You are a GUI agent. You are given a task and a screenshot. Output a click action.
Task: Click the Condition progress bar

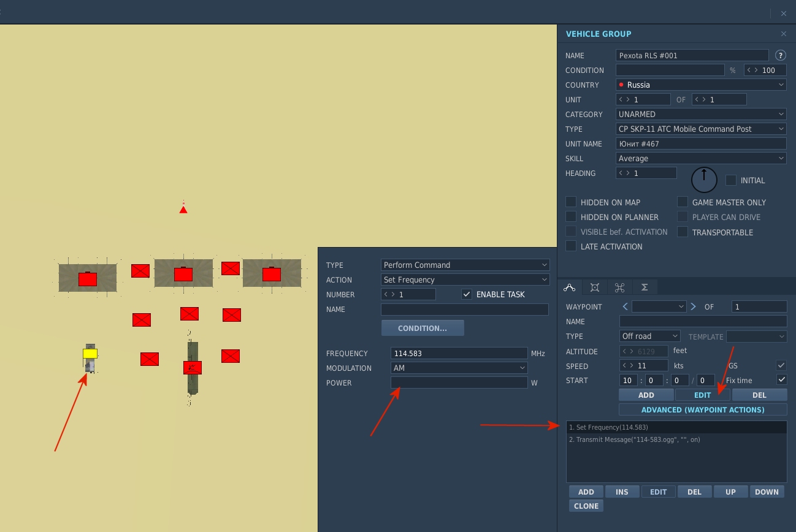670,70
